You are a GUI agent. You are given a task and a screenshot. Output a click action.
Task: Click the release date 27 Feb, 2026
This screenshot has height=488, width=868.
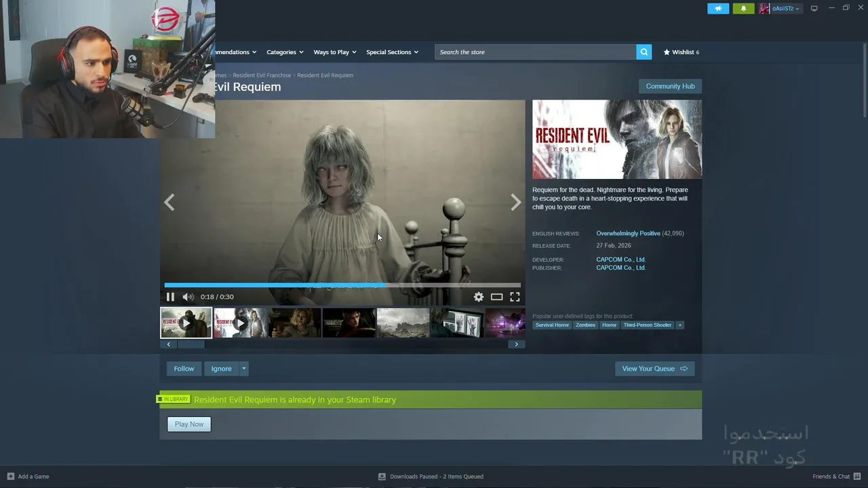(x=614, y=245)
